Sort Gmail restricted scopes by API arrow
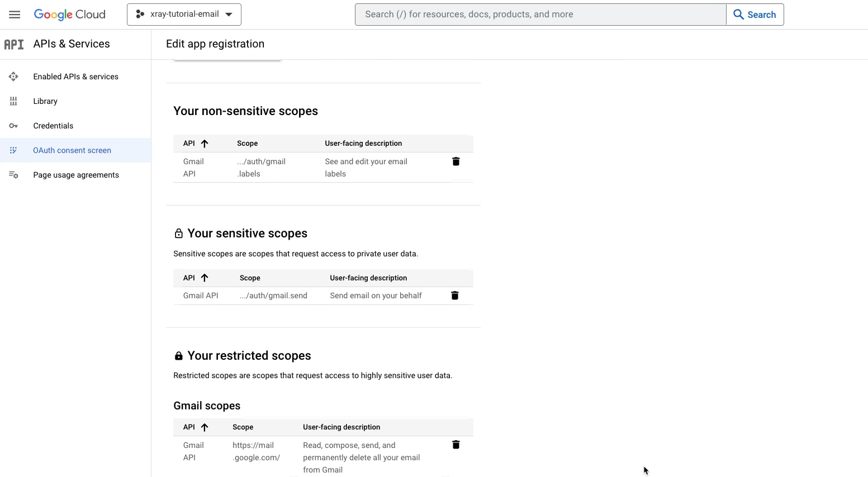 click(x=205, y=427)
